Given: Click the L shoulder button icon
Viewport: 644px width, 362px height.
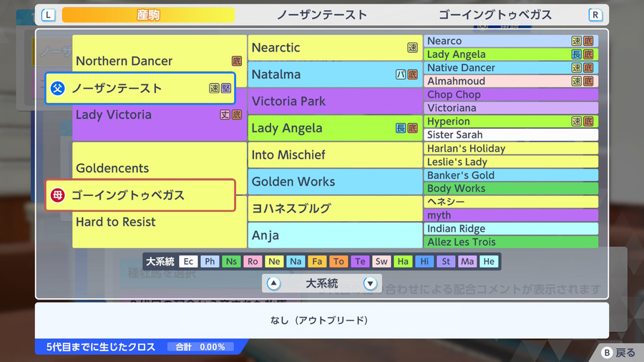Looking at the screenshot, I should (48, 15).
